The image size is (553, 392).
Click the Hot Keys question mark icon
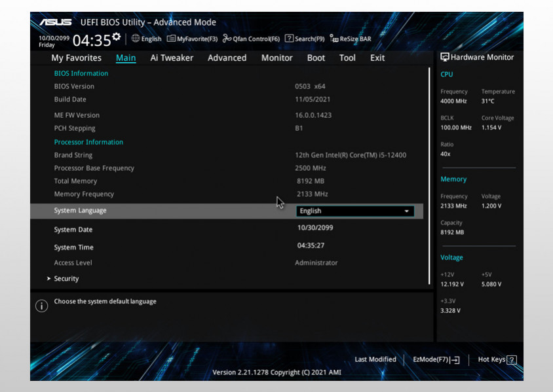[512, 360]
